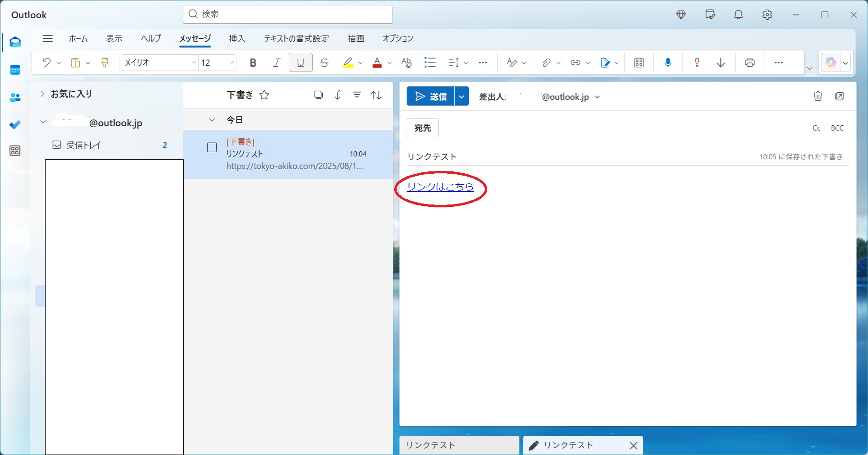The width and height of the screenshot is (868, 455).
Task: Click the insert link icon
Action: tap(575, 63)
